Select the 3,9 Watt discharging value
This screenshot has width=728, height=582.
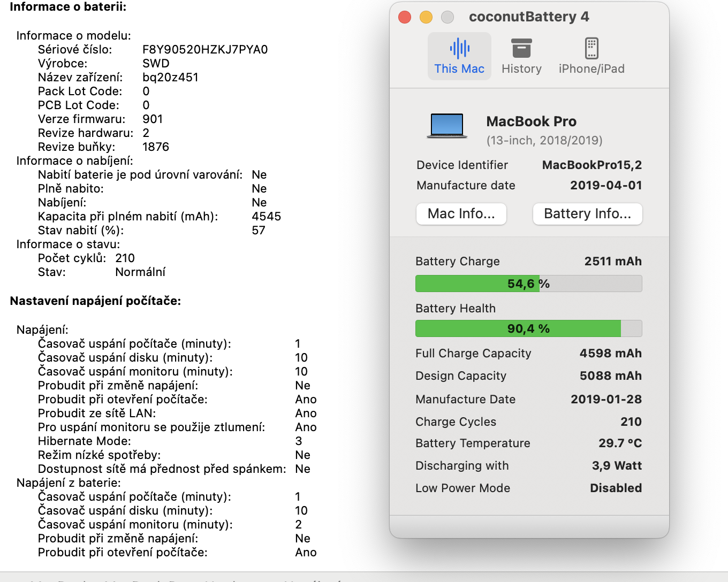click(617, 465)
